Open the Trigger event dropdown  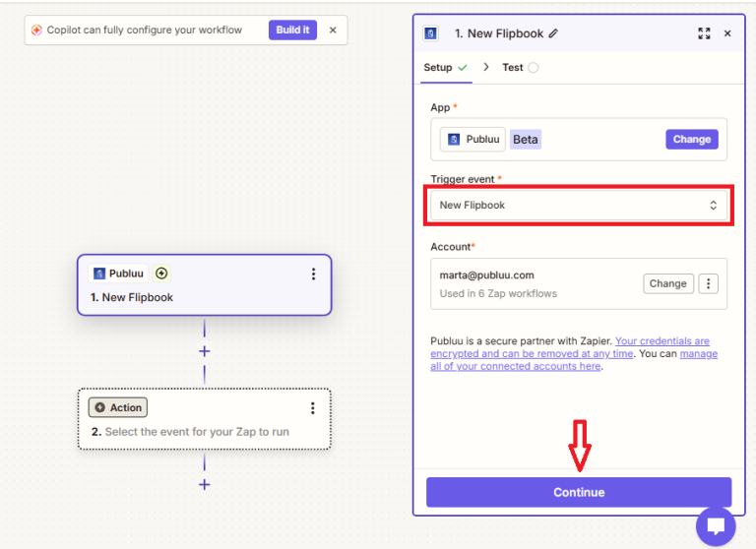point(579,206)
